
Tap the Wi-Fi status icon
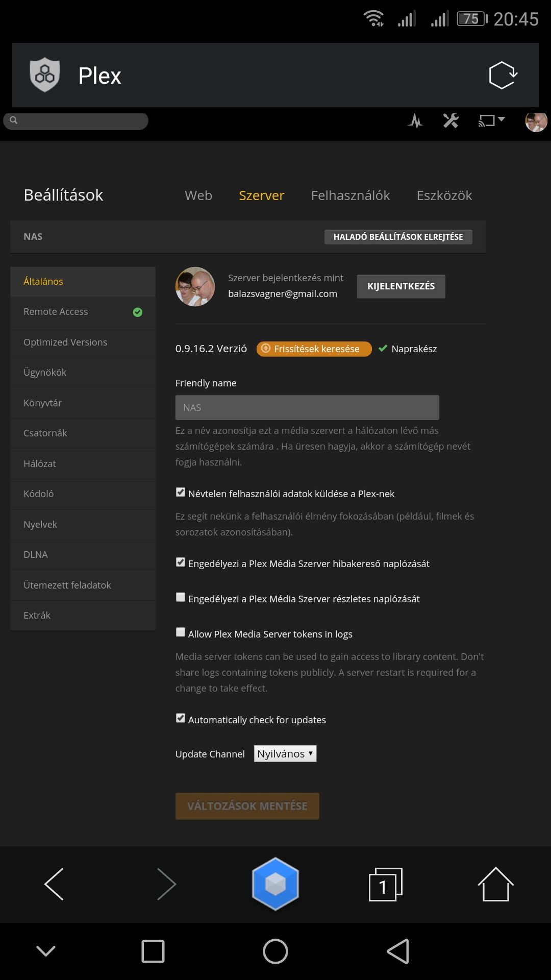374,19
